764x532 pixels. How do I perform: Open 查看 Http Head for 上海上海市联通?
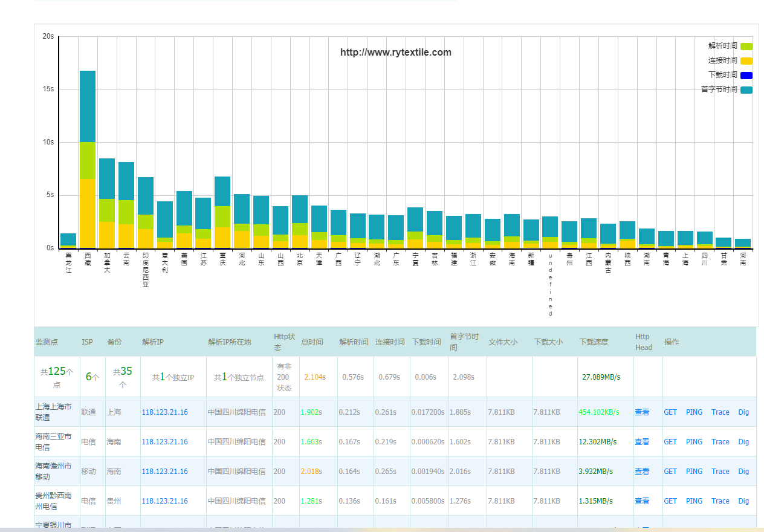pos(642,412)
